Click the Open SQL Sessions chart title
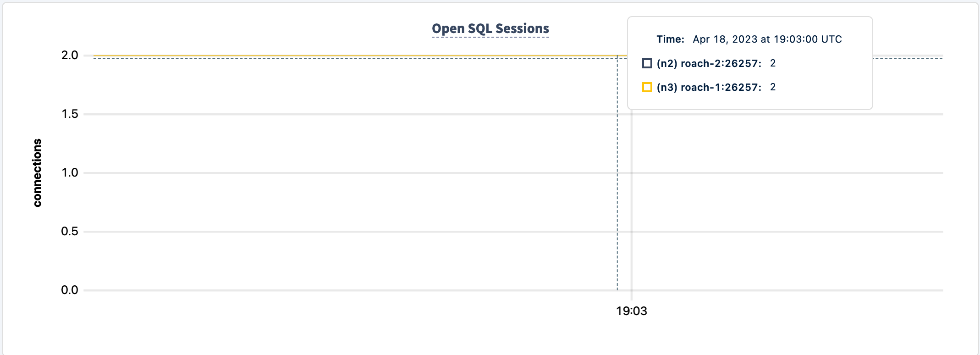 (x=490, y=28)
